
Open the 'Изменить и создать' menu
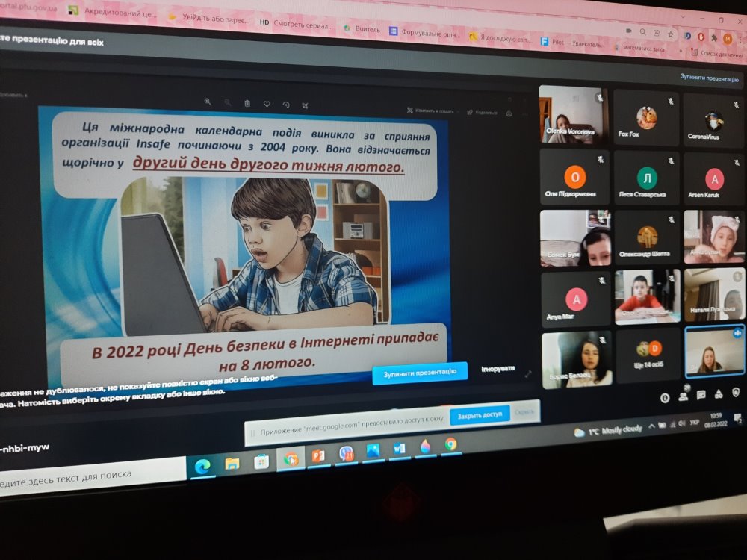[x=433, y=111]
